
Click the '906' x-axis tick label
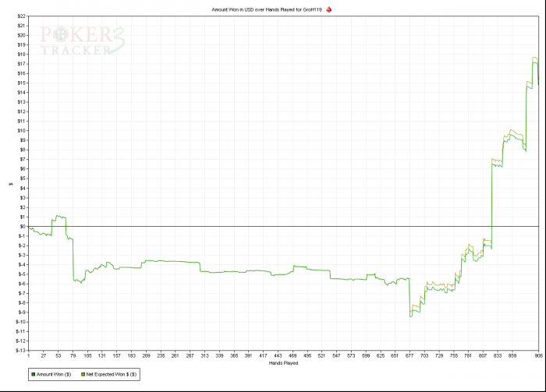538,356
